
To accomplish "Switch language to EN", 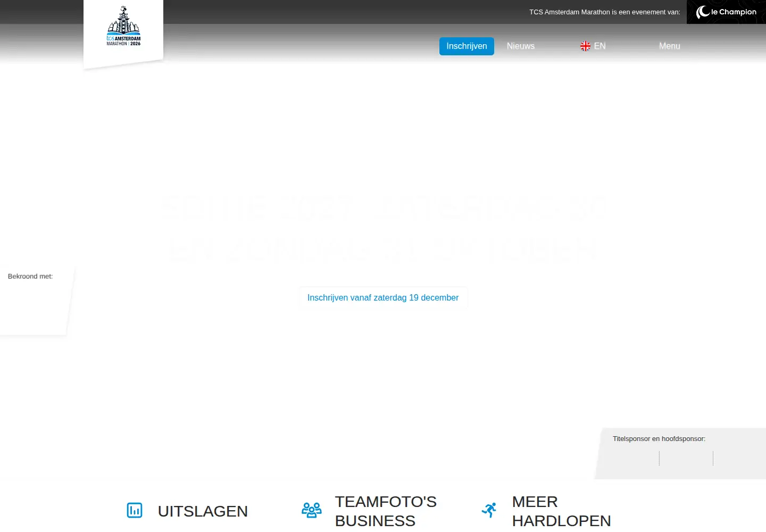I will pos(600,46).
